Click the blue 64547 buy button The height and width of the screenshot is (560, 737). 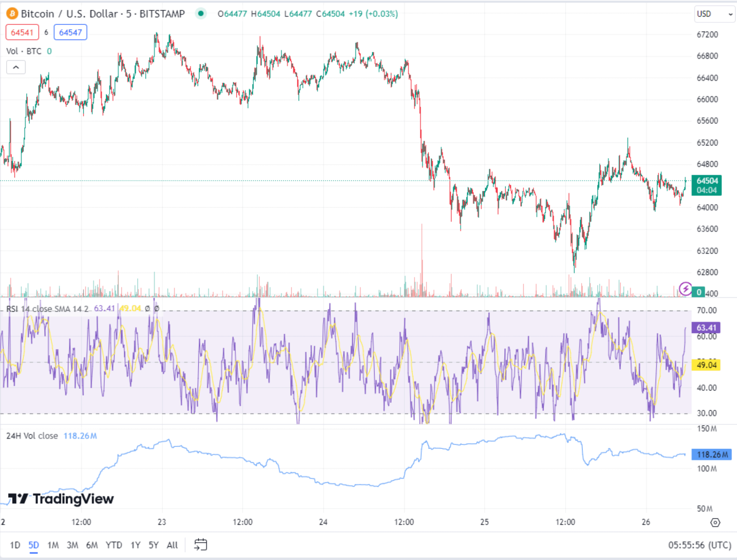click(x=70, y=32)
